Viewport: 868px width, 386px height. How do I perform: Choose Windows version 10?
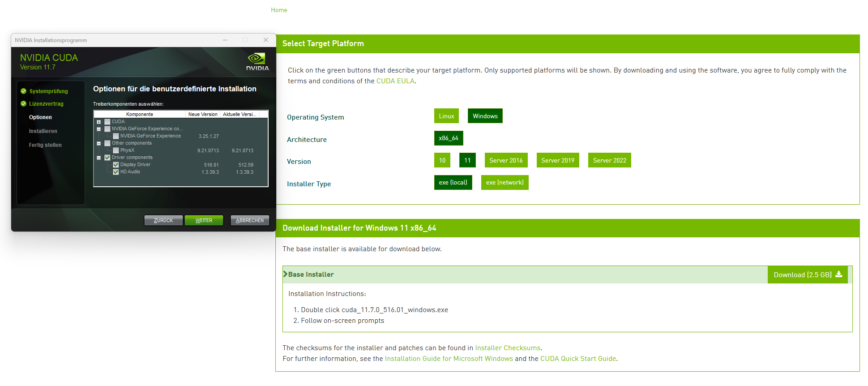pos(442,160)
